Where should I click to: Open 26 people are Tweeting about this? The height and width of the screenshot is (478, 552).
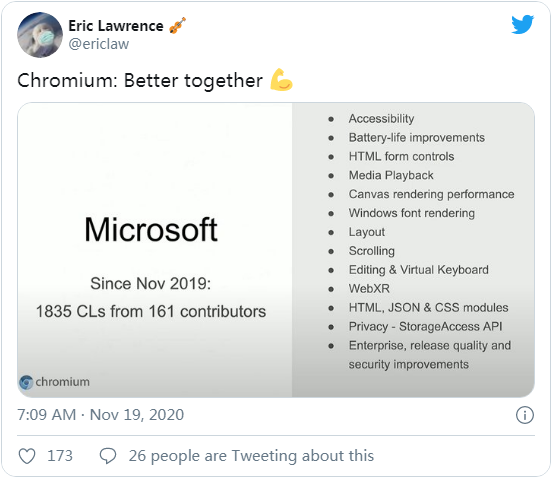pyautogui.click(x=251, y=456)
